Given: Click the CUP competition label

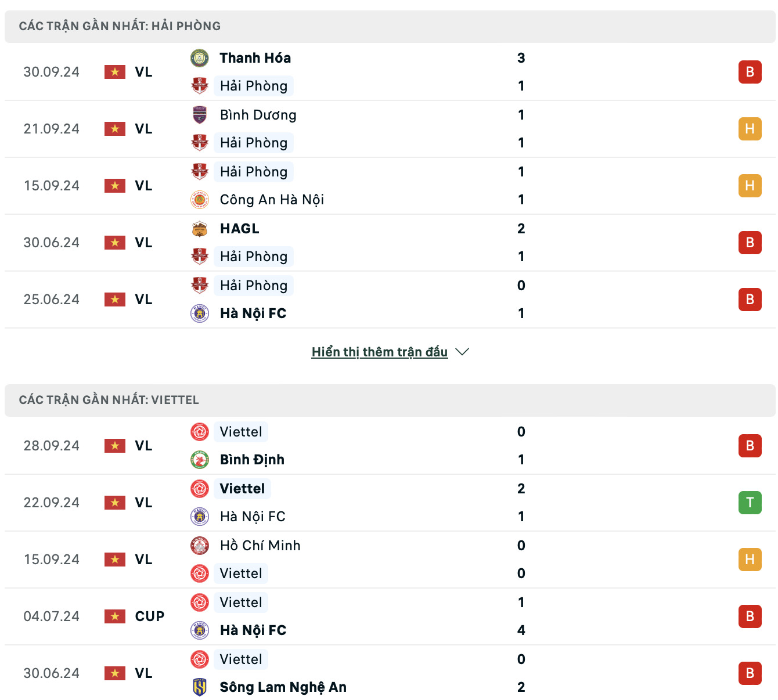Looking at the screenshot, I should point(150,616).
